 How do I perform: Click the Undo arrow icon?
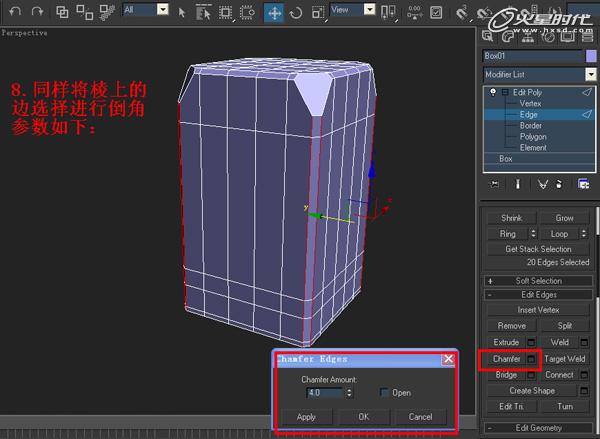pos(15,12)
